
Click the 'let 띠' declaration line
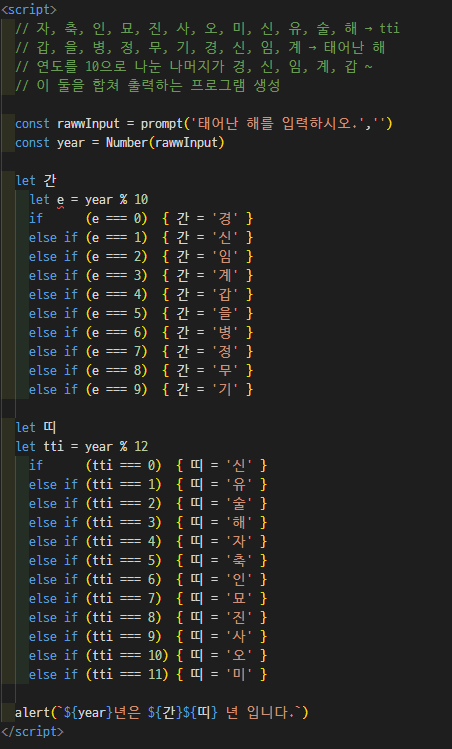coord(36,428)
